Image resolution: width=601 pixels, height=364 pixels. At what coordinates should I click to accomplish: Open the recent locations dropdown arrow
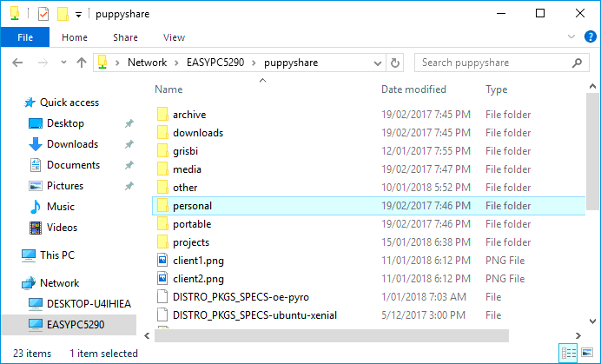[x=63, y=63]
